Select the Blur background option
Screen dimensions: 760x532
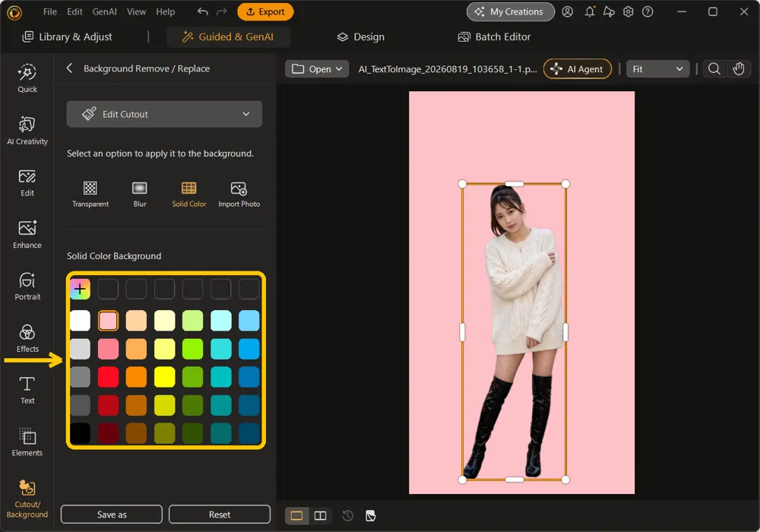(140, 194)
